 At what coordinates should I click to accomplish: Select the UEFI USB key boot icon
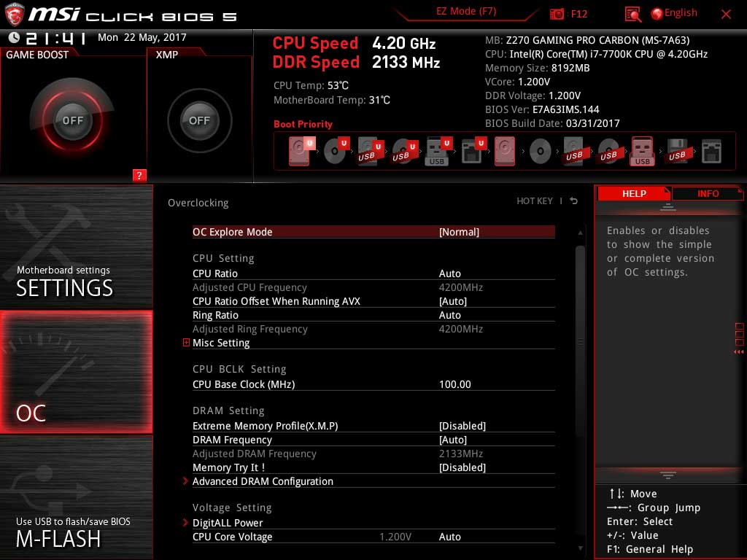438,152
